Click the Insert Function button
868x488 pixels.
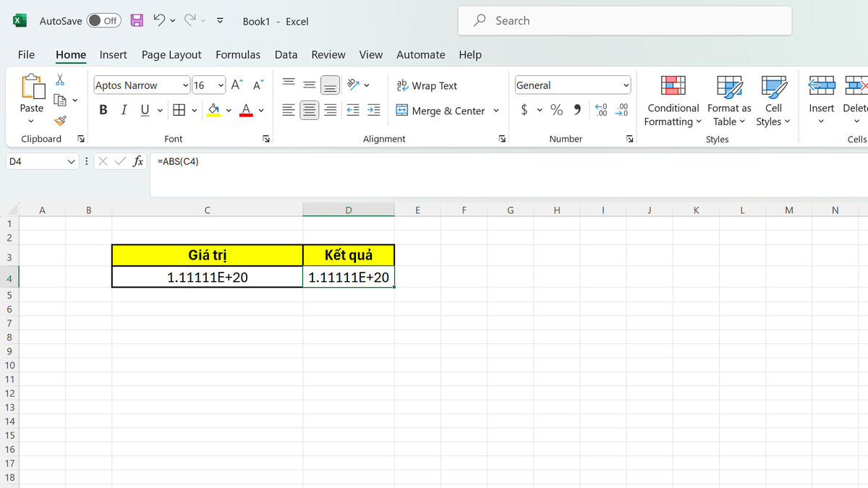pyautogui.click(x=137, y=161)
